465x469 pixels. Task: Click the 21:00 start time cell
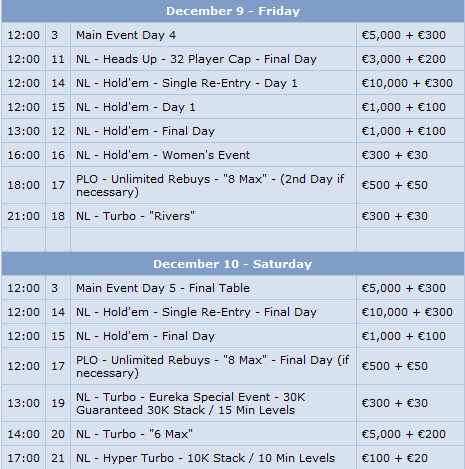tap(23, 216)
